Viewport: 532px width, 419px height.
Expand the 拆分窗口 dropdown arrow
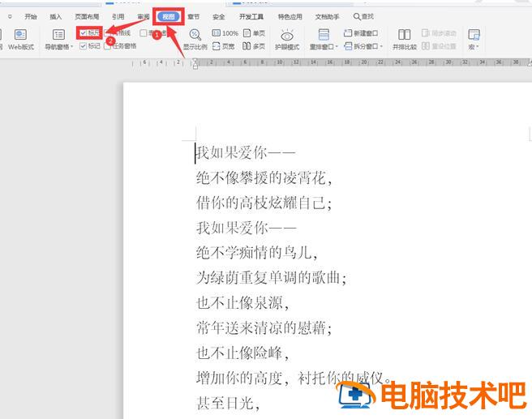click(381, 46)
